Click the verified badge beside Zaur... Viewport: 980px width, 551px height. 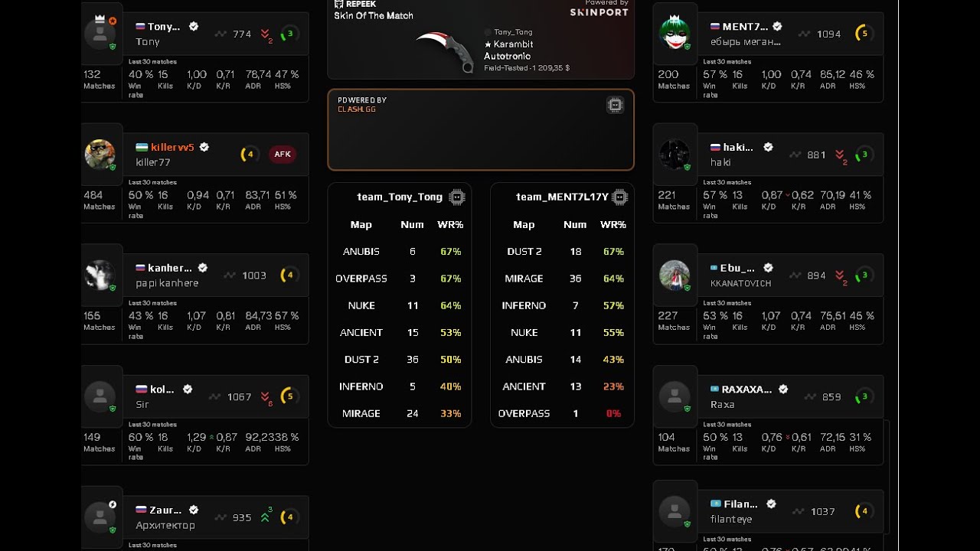click(x=194, y=510)
